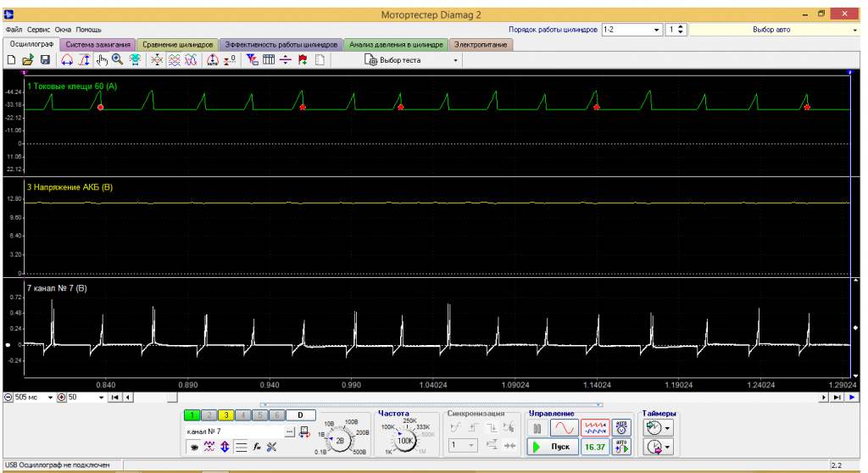Toggle channel visibility eye icon
The width and height of the screenshot is (868, 473).
click(x=193, y=447)
